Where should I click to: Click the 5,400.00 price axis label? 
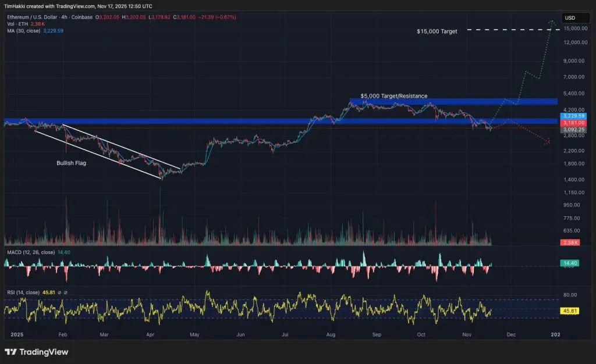(x=574, y=94)
